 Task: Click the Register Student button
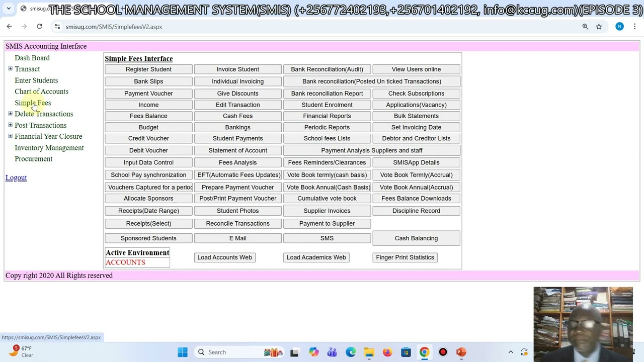tap(148, 69)
